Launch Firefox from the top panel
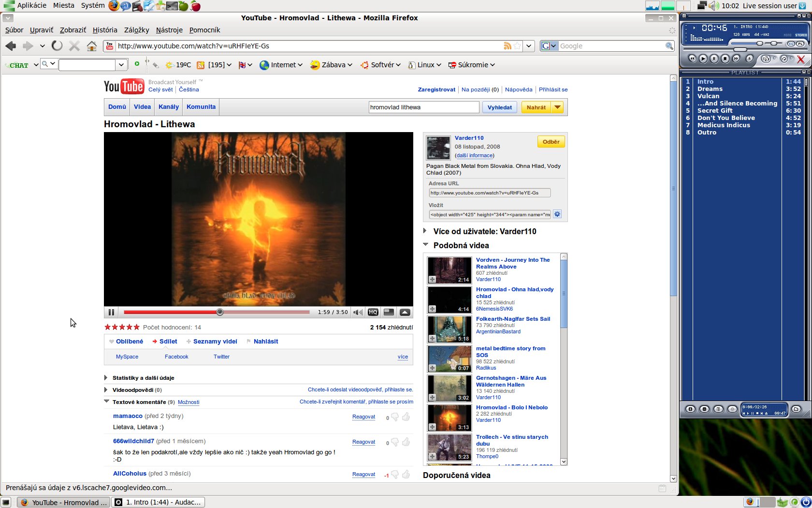The image size is (812, 508). tap(114, 6)
